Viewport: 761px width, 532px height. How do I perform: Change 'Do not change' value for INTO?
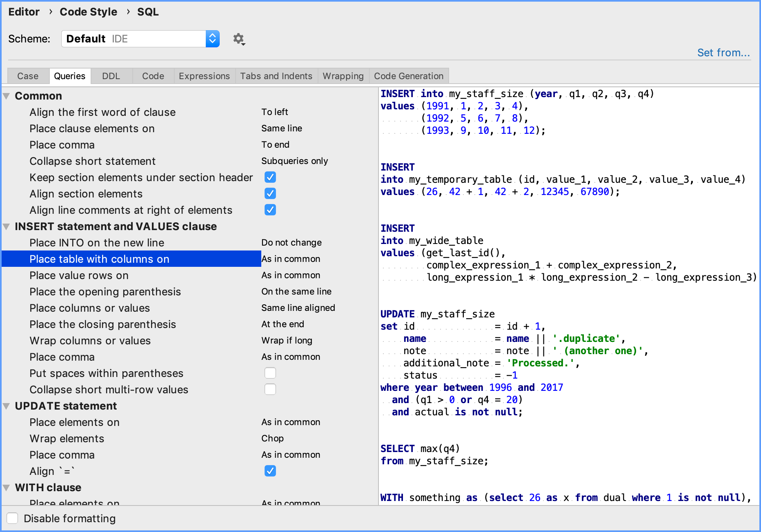[x=291, y=242]
